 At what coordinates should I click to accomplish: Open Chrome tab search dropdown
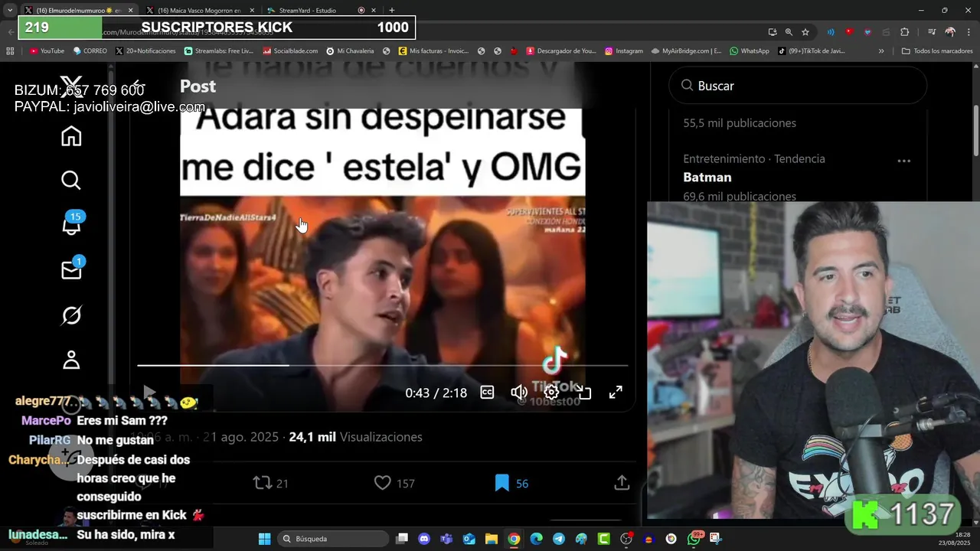point(9,10)
